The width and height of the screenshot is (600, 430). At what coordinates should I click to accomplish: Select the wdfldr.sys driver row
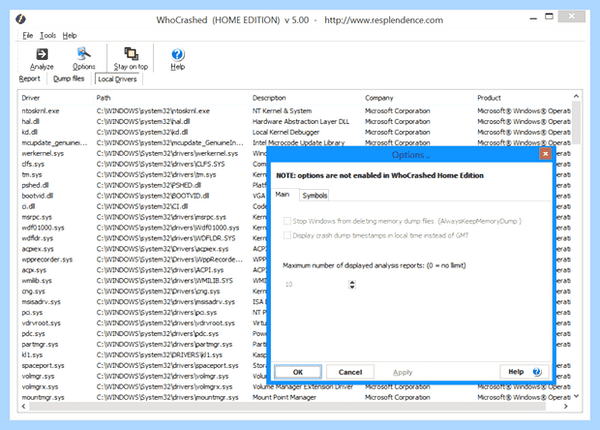(x=143, y=238)
